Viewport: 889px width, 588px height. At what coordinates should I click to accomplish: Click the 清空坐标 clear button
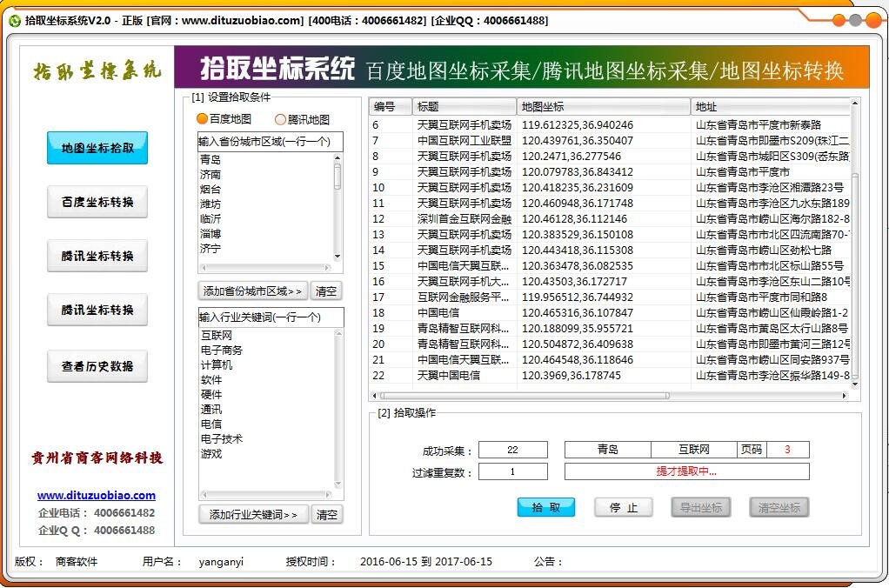(x=779, y=508)
